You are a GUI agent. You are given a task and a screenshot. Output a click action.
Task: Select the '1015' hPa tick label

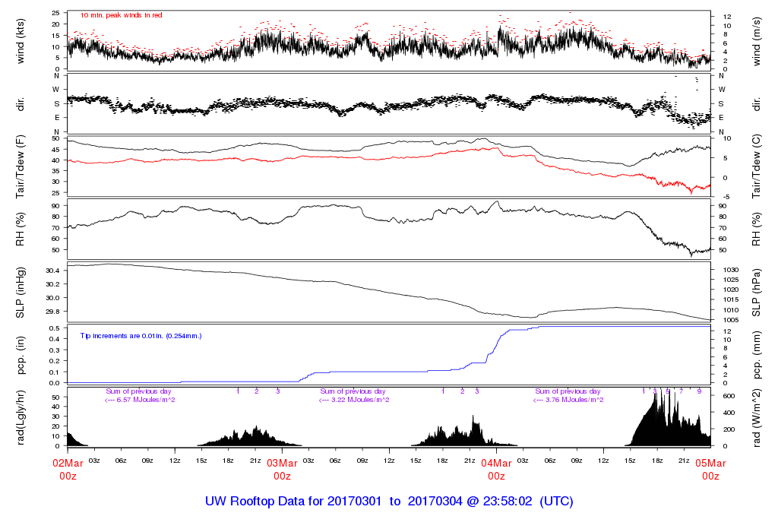[731, 299]
